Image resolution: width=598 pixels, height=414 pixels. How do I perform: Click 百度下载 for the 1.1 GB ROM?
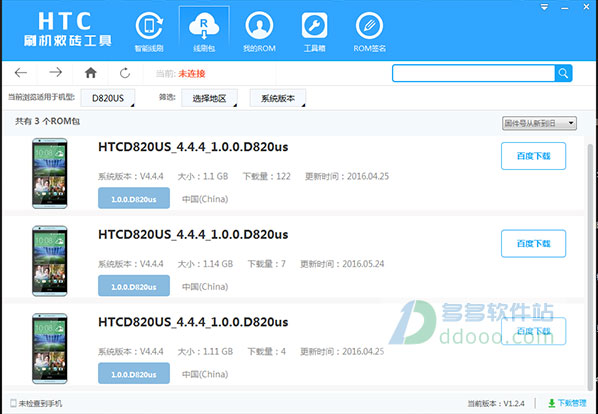tap(534, 156)
